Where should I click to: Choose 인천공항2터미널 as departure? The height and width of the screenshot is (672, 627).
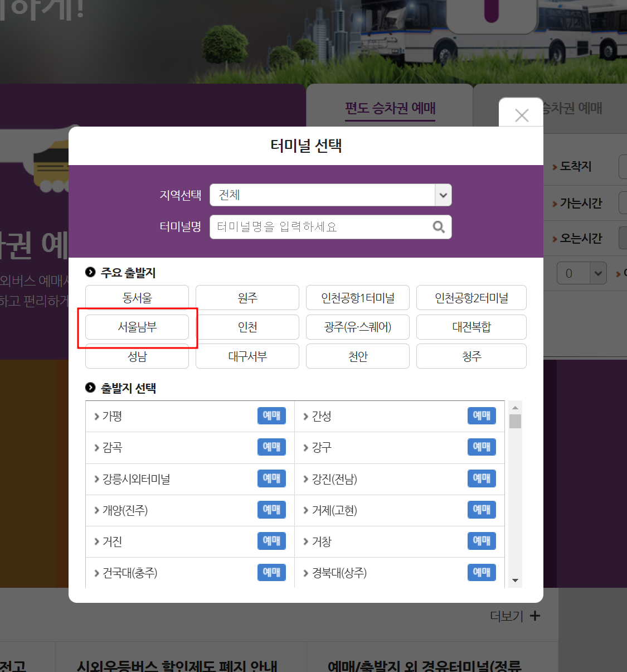click(x=472, y=298)
